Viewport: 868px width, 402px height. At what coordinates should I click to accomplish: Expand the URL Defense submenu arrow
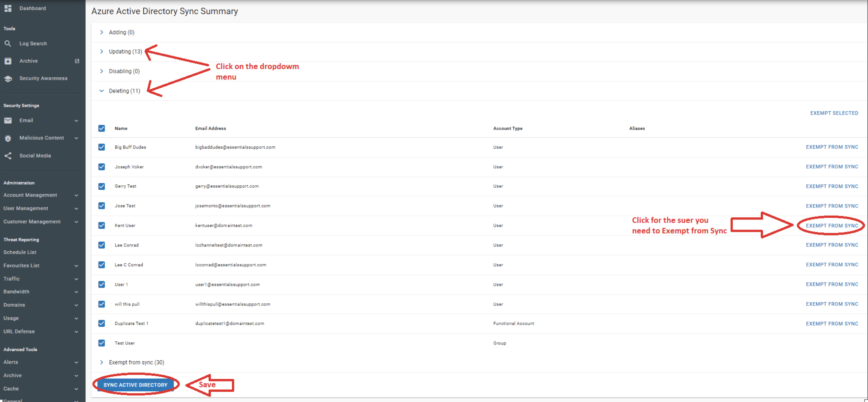tap(76, 332)
